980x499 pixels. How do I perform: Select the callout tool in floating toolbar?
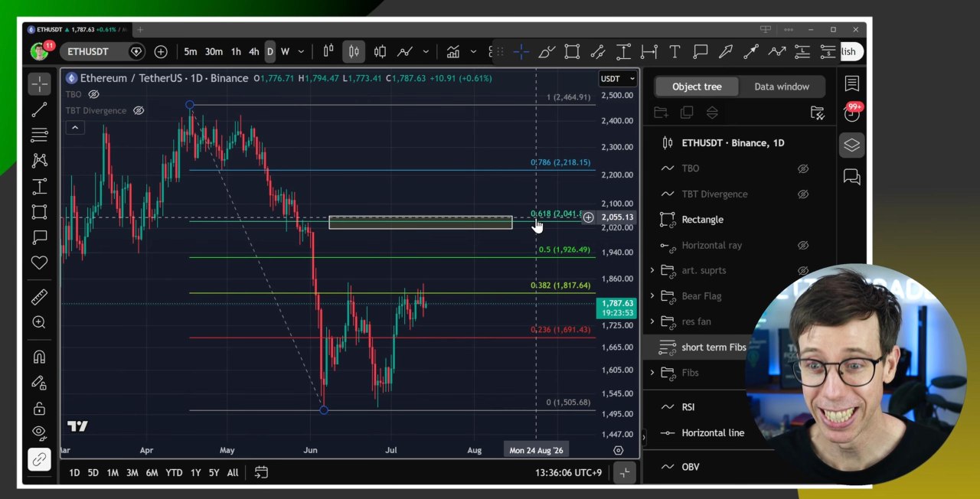coord(700,51)
